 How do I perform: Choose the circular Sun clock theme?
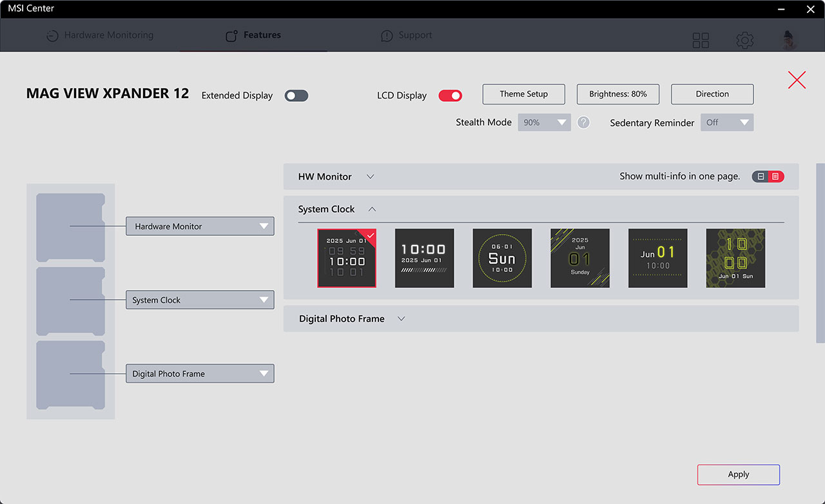502,258
